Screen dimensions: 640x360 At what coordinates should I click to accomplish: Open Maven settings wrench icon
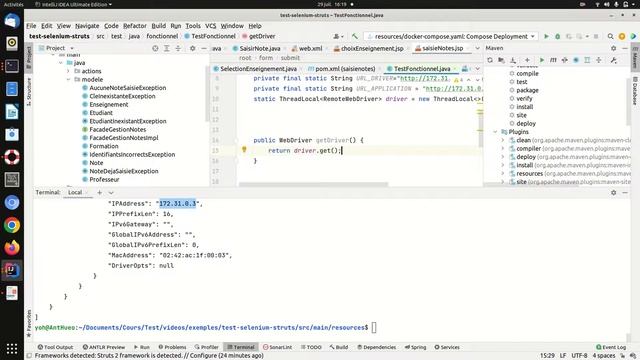(x=613, y=60)
